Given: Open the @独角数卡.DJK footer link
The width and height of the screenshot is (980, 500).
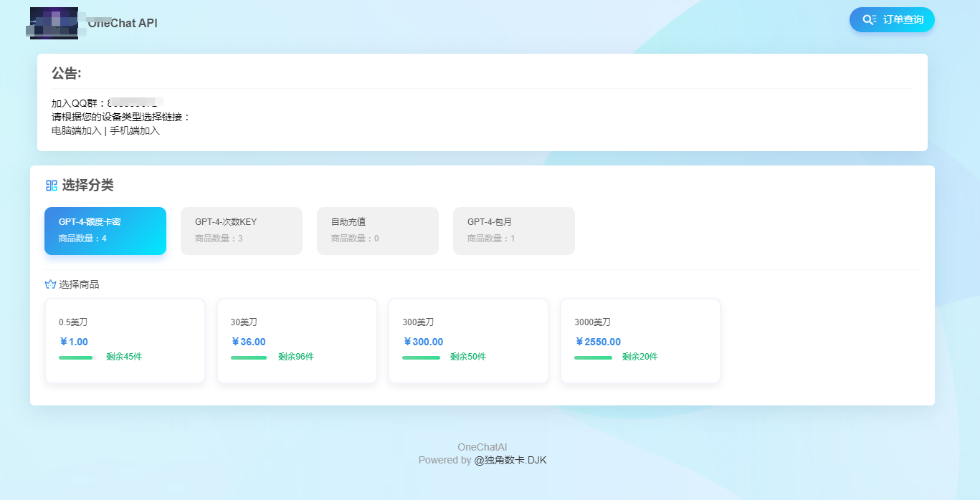Looking at the screenshot, I should click(510, 460).
